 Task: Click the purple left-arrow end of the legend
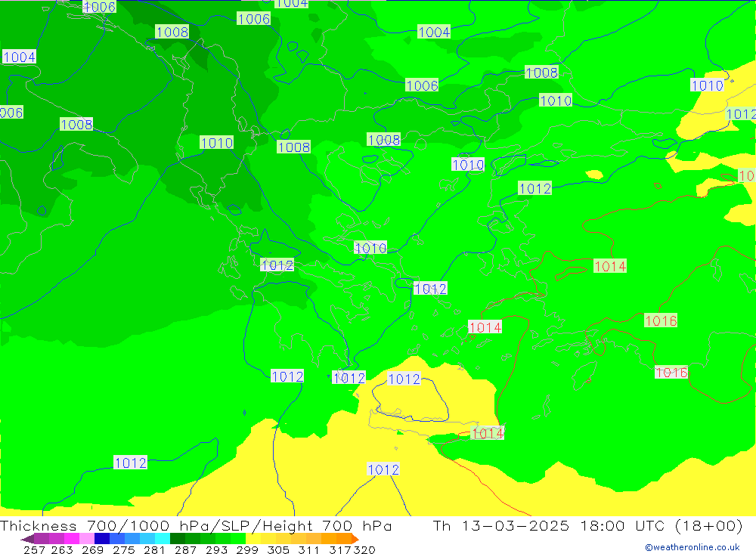[x=27, y=539]
